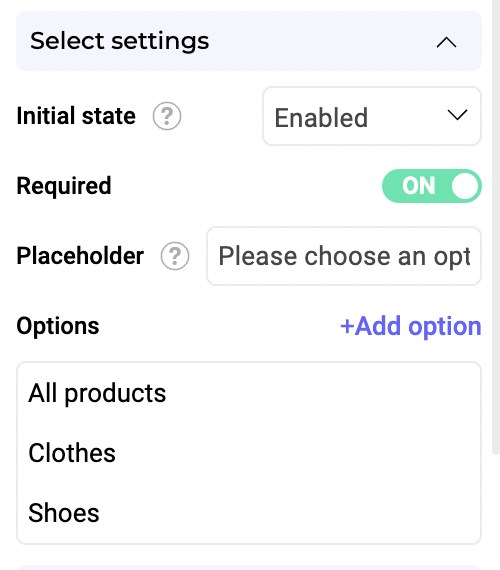Click the Placeholder label text

(80, 256)
